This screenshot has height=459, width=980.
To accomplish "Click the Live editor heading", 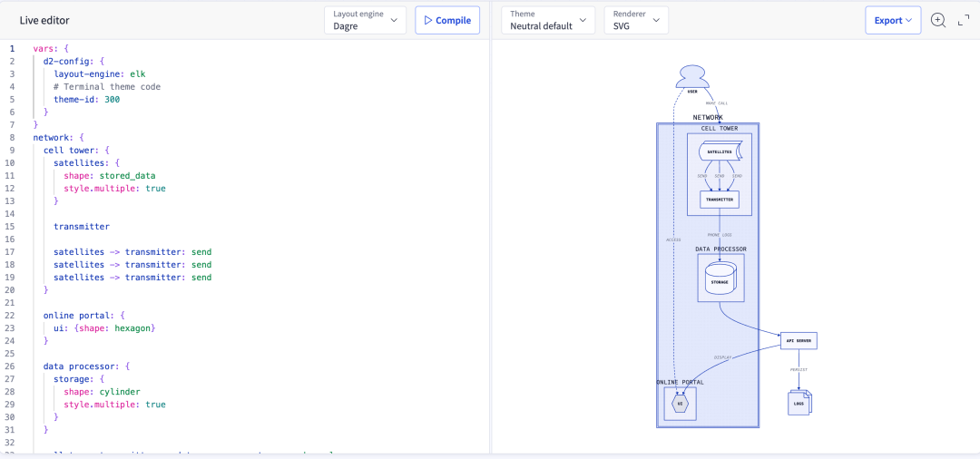I will [x=44, y=20].
